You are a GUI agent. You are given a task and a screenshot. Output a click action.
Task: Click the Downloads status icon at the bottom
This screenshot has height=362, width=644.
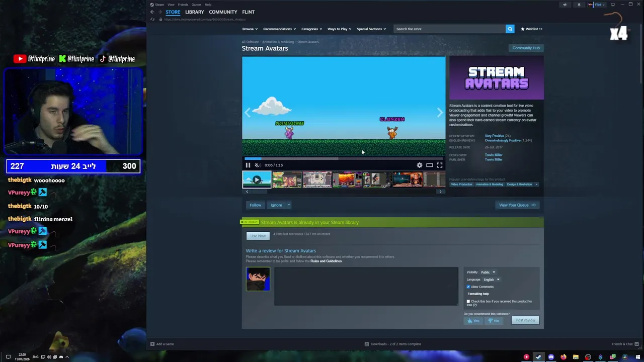tap(367, 344)
